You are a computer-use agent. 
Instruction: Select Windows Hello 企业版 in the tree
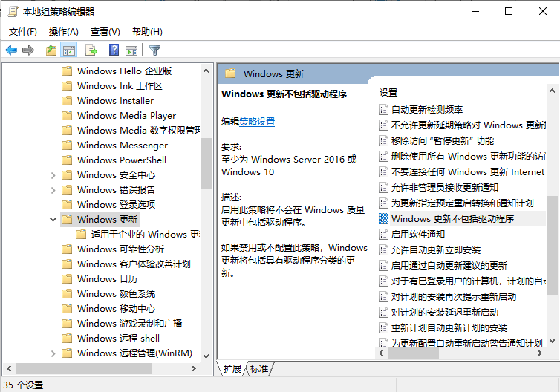[124, 71]
